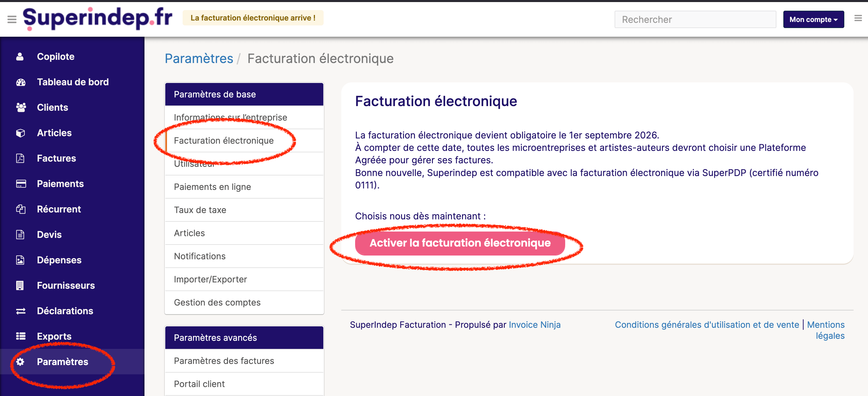Click the Tableau de bord dashboard icon

pyautogui.click(x=21, y=82)
